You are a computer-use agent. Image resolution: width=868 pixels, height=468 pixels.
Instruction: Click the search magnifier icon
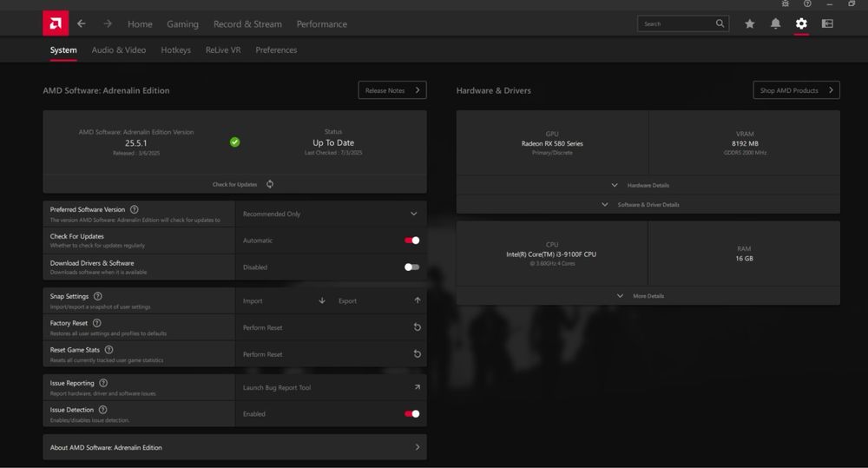pyautogui.click(x=720, y=23)
